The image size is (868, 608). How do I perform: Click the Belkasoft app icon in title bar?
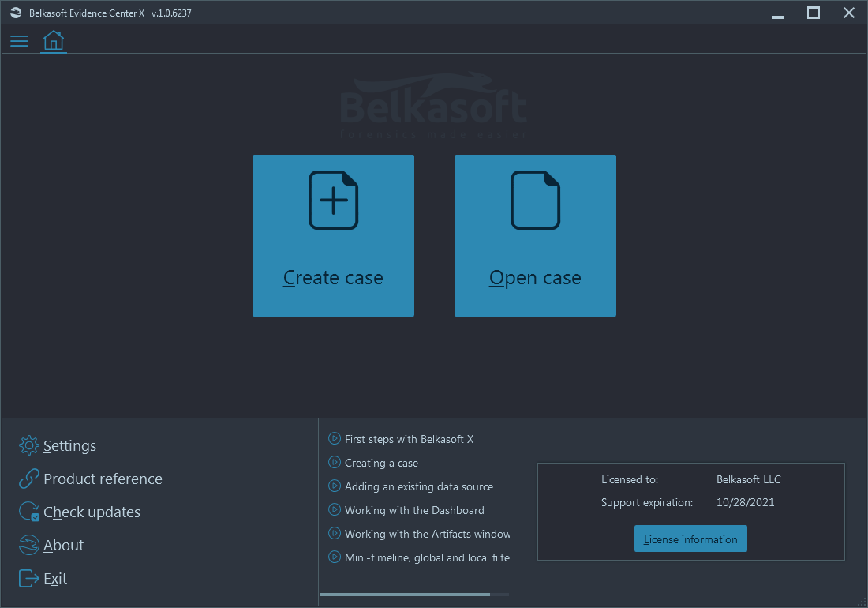point(16,13)
